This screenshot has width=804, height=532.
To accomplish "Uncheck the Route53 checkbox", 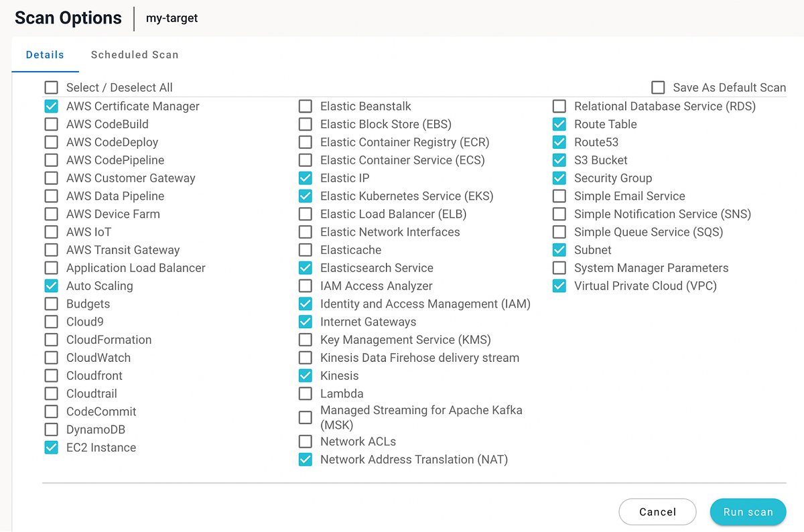I will (559, 141).
